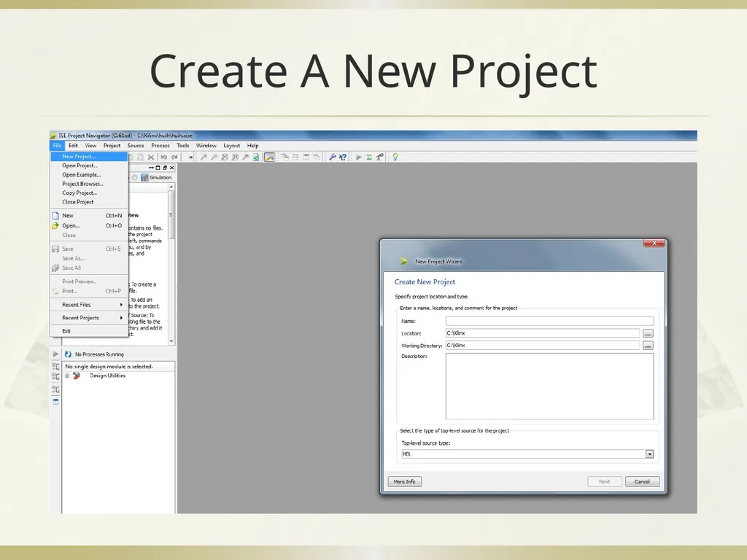This screenshot has width=747, height=560.
Task: Browse for Working Directory with ... button
Action: coord(648,346)
